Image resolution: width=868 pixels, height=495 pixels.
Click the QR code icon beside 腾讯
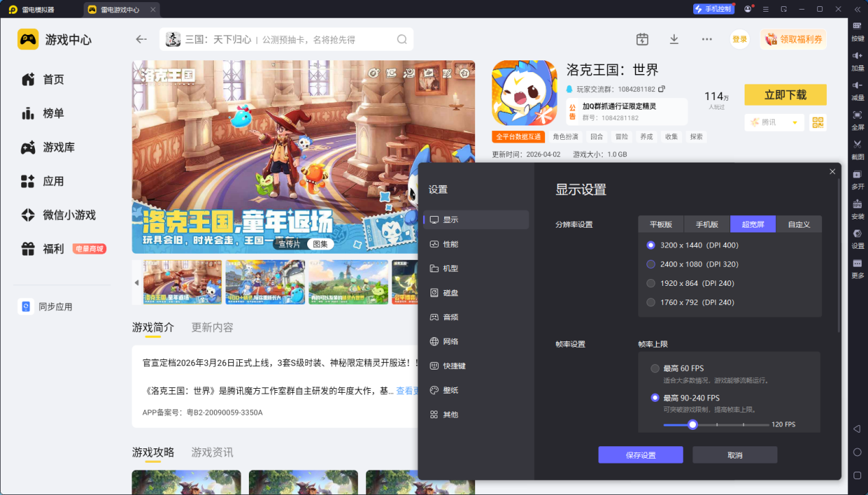[x=817, y=122]
